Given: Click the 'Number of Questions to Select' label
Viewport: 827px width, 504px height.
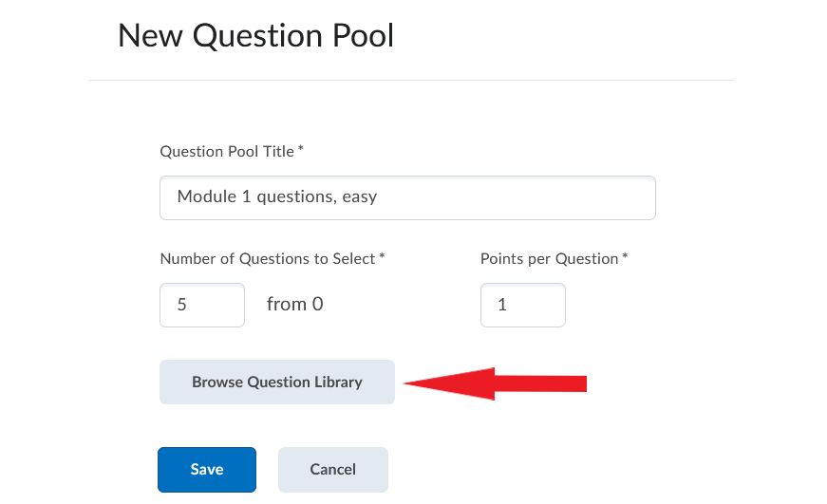Looking at the screenshot, I should click(268, 259).
